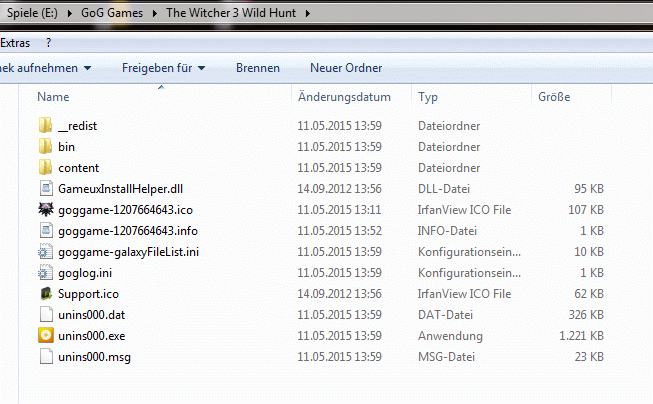Click the unins000.dat blank file icon
This screenshot has width=653, height=404.
[x=46, y=314]
